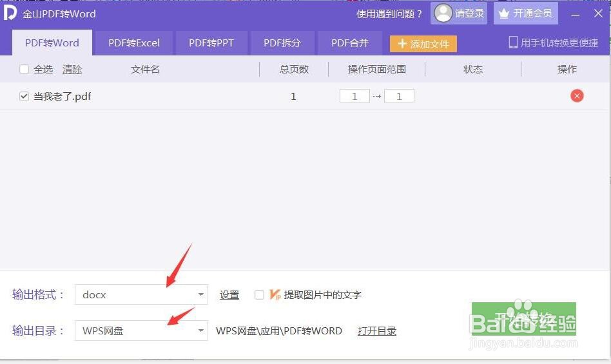Click the 清除 link
Image resolution: width=611 pixels, height=364 pixels.
pos(72,70)
